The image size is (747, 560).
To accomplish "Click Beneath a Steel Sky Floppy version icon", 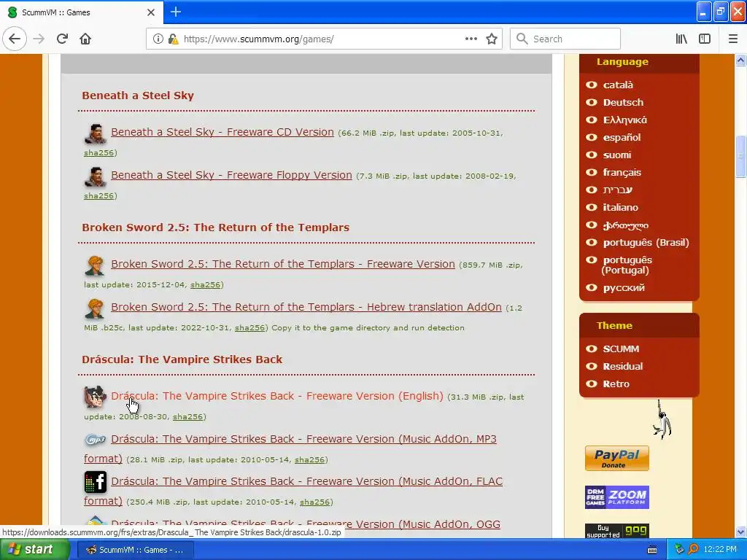I will click(x=95, y=176).
